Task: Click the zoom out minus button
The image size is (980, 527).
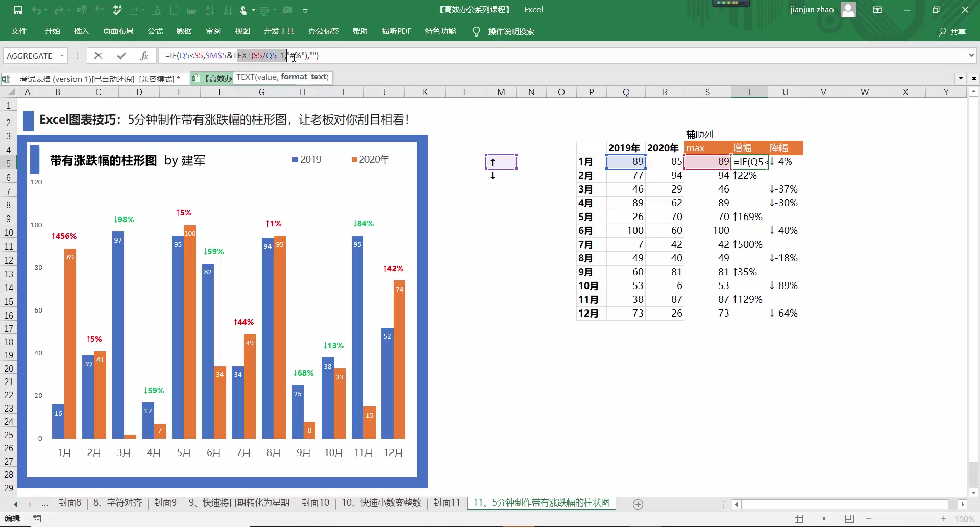Action: 868,519
